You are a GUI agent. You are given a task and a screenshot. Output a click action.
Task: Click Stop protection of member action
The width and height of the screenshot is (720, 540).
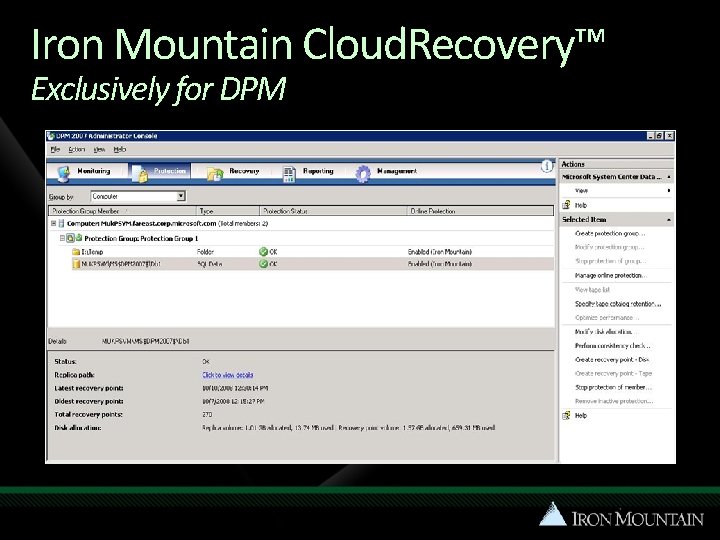pos(613,388)
